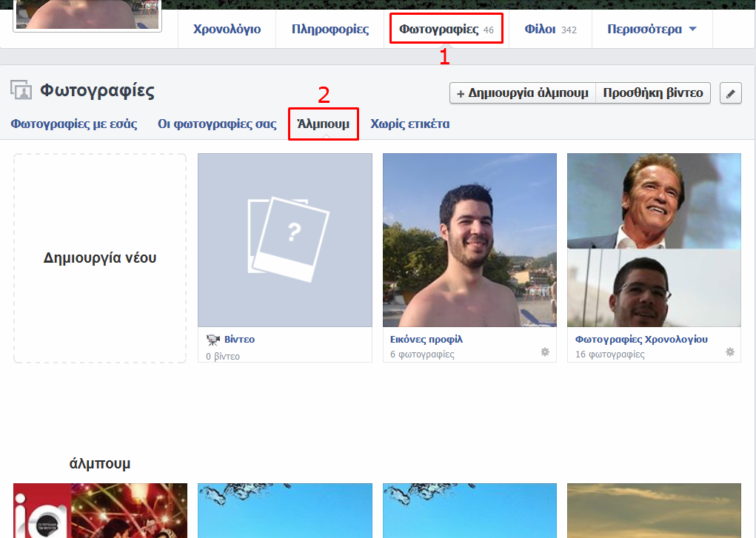The image size is (756, 538).
Task: Click the Προσθήκη βίντεο button
Action: pyautogui.click(x=653, y=93)
